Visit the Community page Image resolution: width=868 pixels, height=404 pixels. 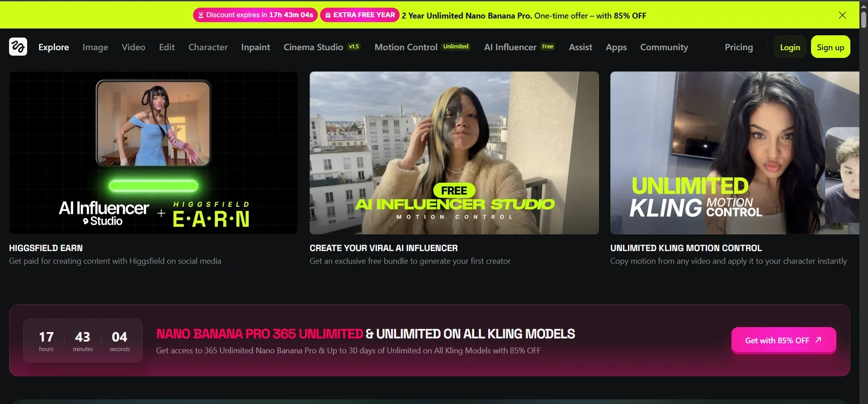tap(664, 47)
